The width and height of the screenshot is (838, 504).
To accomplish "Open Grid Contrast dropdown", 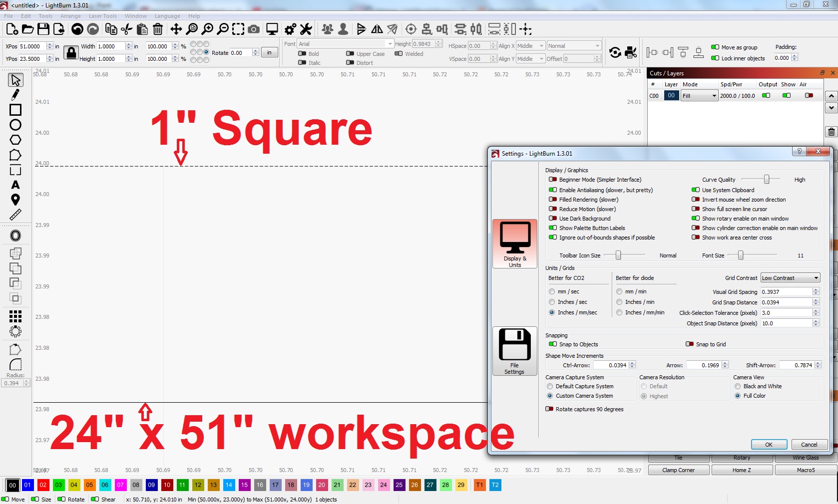I will tap(790, 278).
